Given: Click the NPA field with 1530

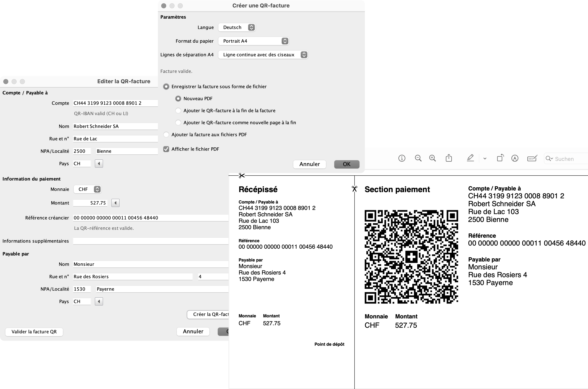Looking at the screenshot, I should point(82,289).
